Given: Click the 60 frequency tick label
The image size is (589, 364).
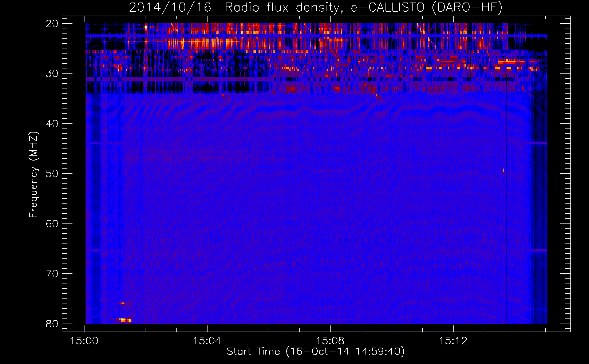Looking at the screenshot, I should pyautogui.click(x=52, y=224).
